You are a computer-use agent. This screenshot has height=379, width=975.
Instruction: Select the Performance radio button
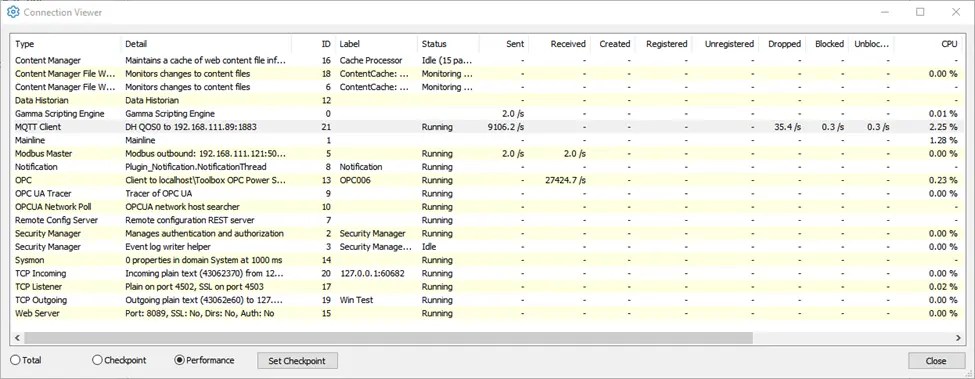[205, 360]
